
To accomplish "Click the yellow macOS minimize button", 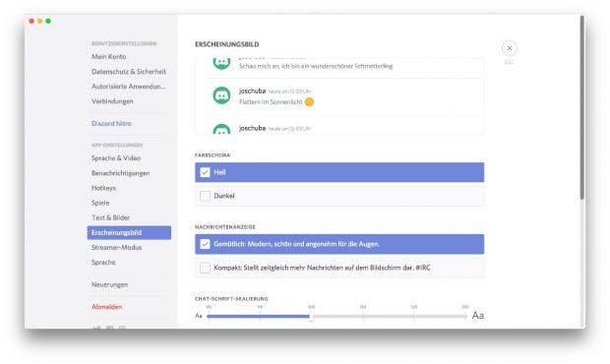I will click(39, 21).
